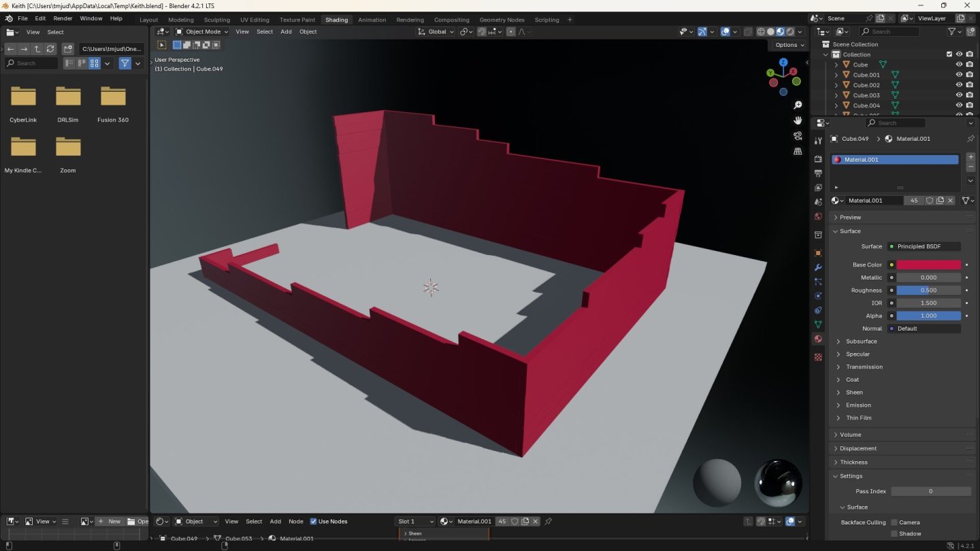
Task: Click the New button in image editor
Action: pyautogui.click(x=109, y=522)
